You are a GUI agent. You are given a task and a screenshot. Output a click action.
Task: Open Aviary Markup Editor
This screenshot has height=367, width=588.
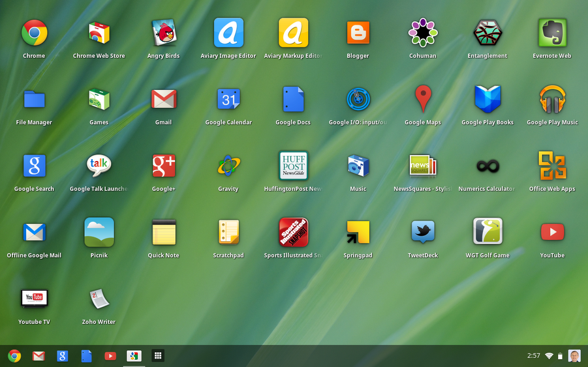pos(293,33)
